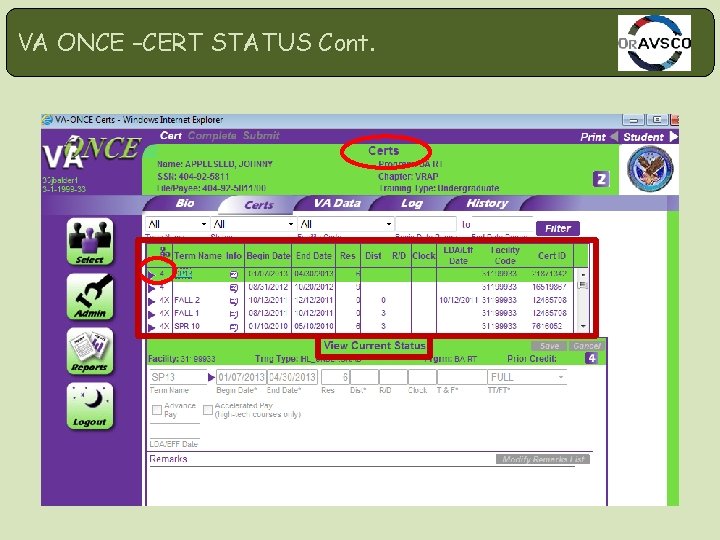The width and height of the screenshot is (720, 540).
Task: Expand the 08/31/2012 row arrow
Action: [x=152, y=288]
